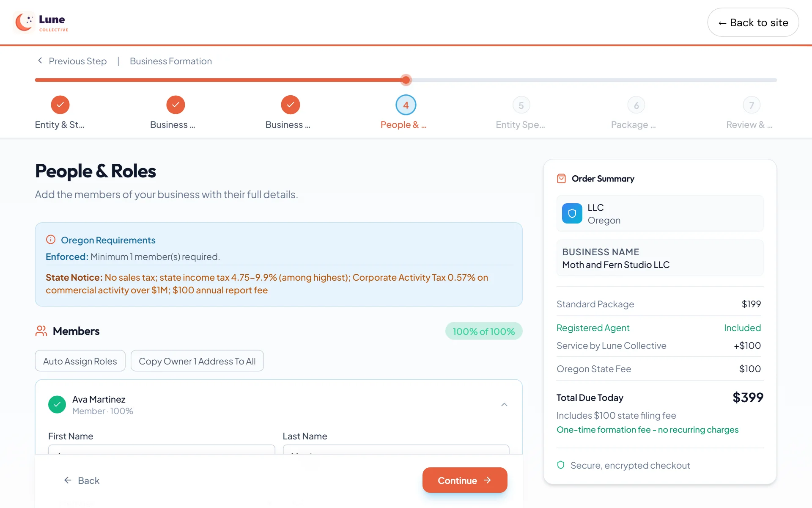The width and height of the screenshot is (812, 508).
Task: Click Member · 100% subtitle text
Action: [102, 411]
